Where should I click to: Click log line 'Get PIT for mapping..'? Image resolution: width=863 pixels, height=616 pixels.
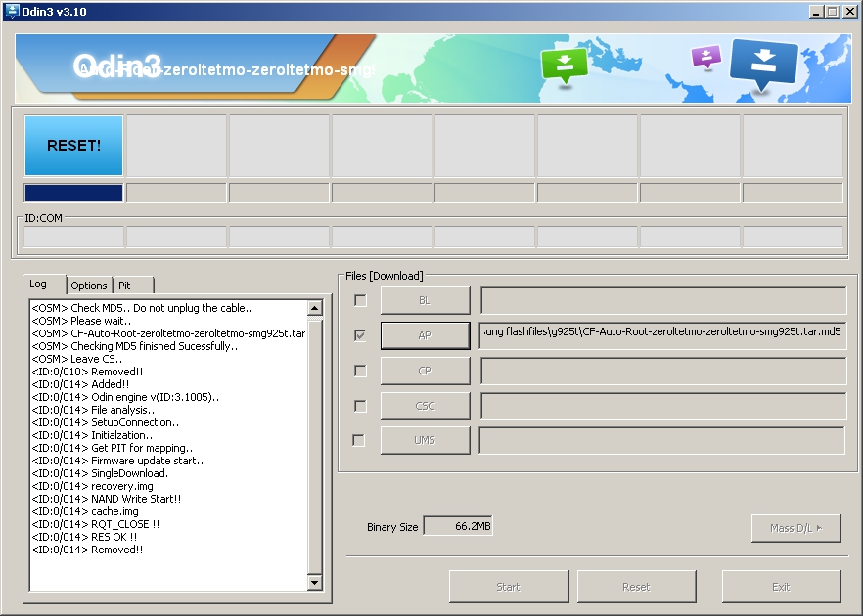click(x=113, y=448)
